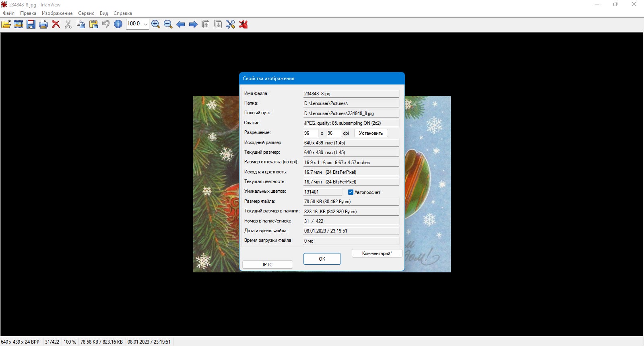
Task: Delete file with the red X icon
Action: click(x=56, y=24)
